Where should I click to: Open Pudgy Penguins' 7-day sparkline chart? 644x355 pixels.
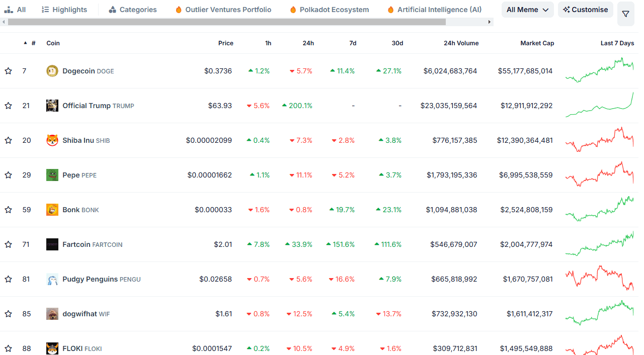point(600,278)
